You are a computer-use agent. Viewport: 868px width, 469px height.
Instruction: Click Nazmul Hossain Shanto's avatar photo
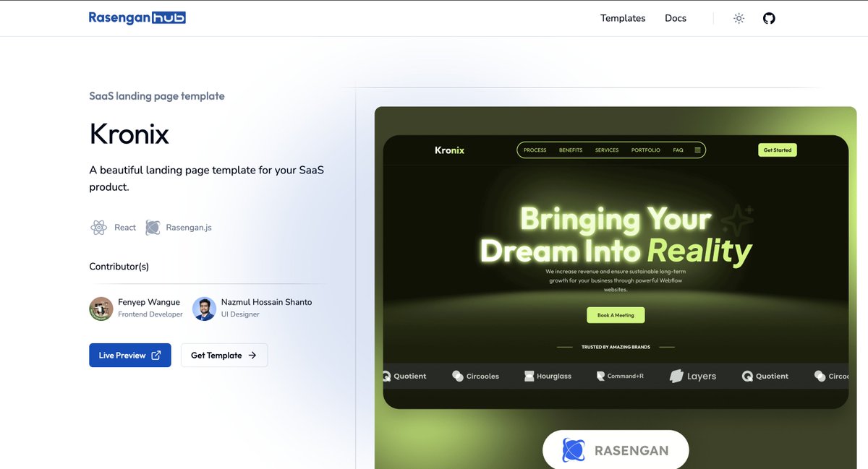pyautogui.click(x=204, y=309)
